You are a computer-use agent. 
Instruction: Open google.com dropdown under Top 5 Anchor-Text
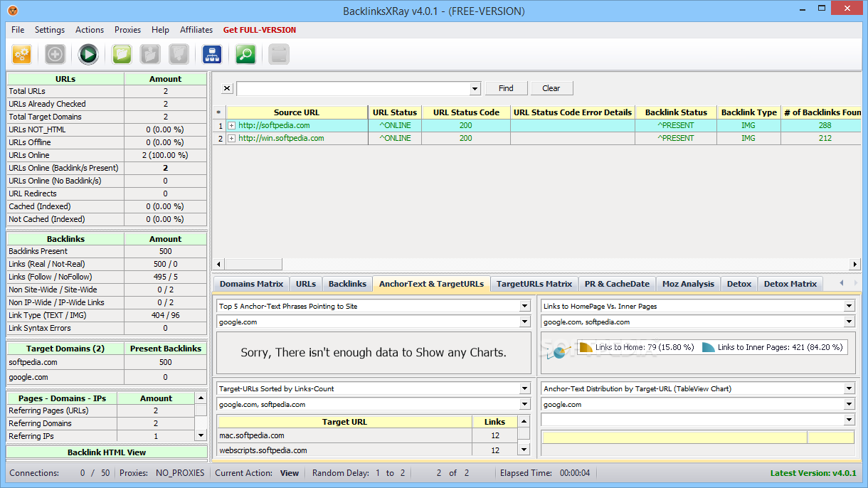click(x=524, y=322)
